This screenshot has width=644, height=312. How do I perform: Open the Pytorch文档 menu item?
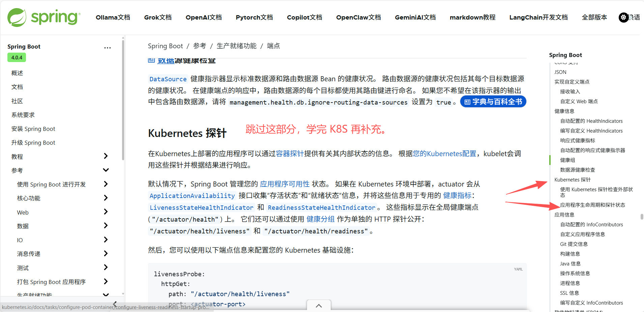(x=254, y=17)
